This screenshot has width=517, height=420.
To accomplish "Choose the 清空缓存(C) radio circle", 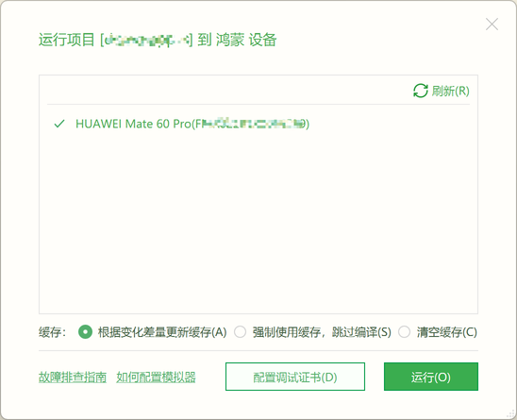I will [404, 332].
